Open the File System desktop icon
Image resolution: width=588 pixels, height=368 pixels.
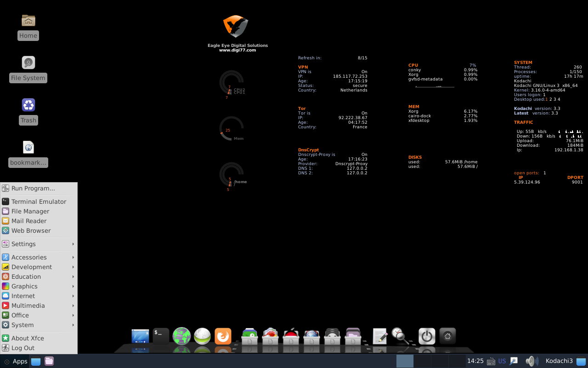tap(28, 63)
